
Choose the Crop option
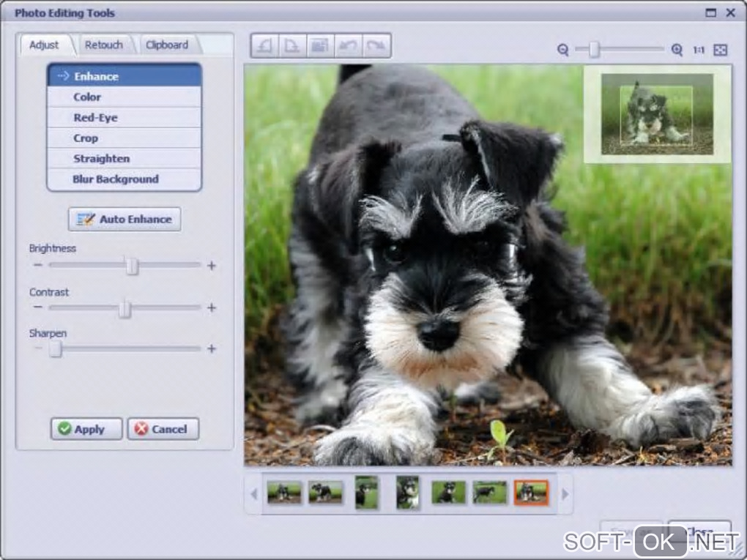click(124, 138)
